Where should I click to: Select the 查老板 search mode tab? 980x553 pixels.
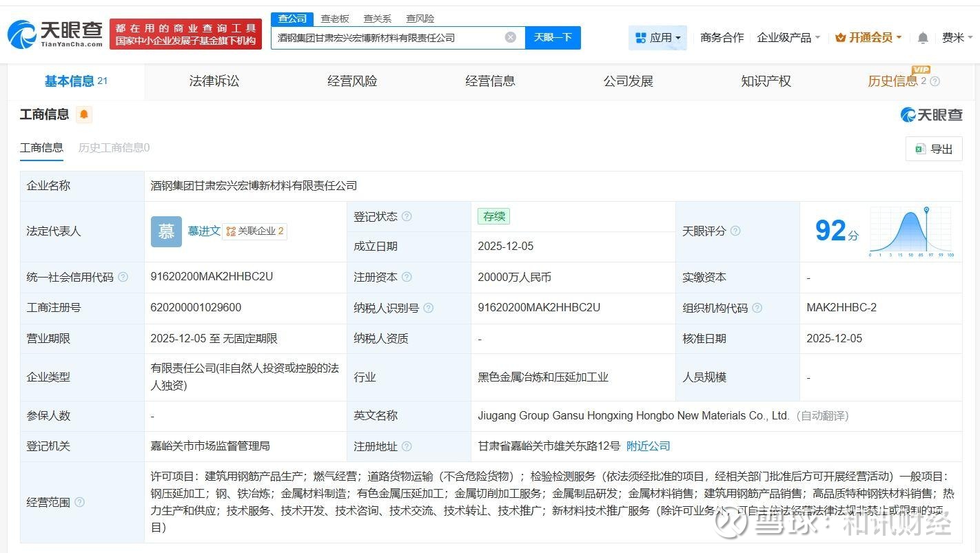[x=335, y=19]
